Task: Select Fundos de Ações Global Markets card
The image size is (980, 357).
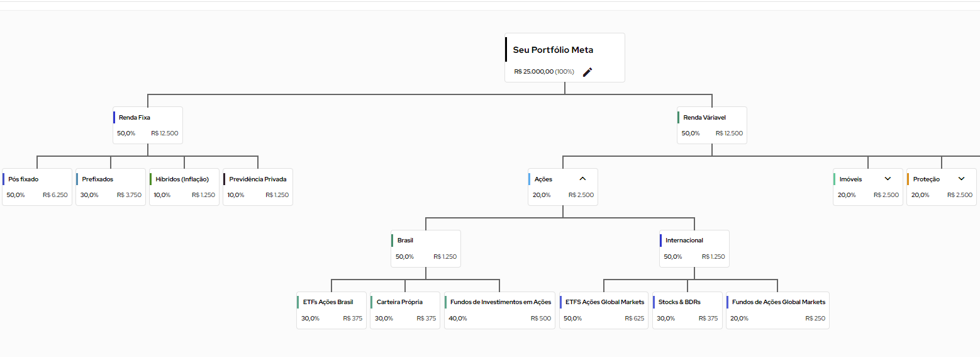Action: coord(777,310)
